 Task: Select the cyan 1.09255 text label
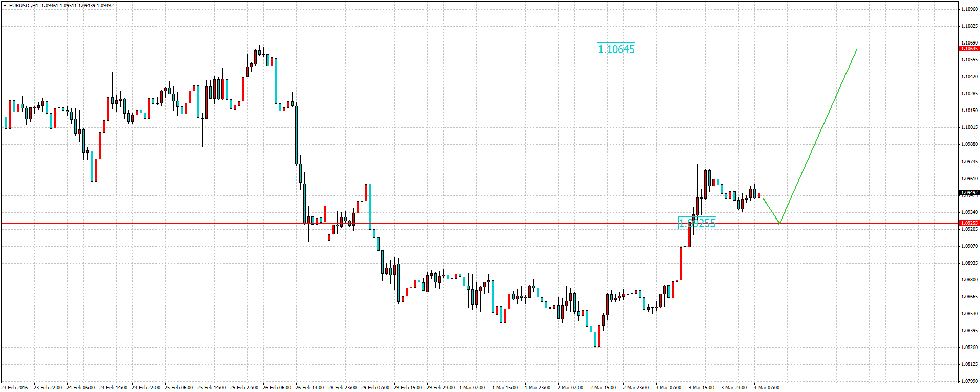click(x=697, y=224)
